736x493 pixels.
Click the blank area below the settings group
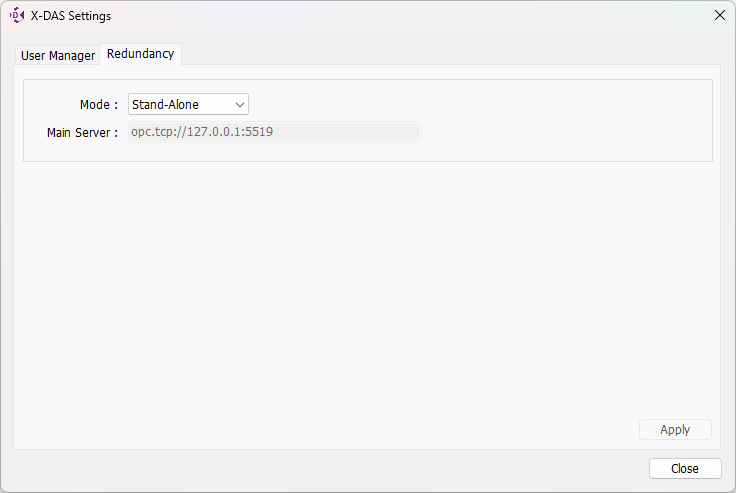coord(360,290)
